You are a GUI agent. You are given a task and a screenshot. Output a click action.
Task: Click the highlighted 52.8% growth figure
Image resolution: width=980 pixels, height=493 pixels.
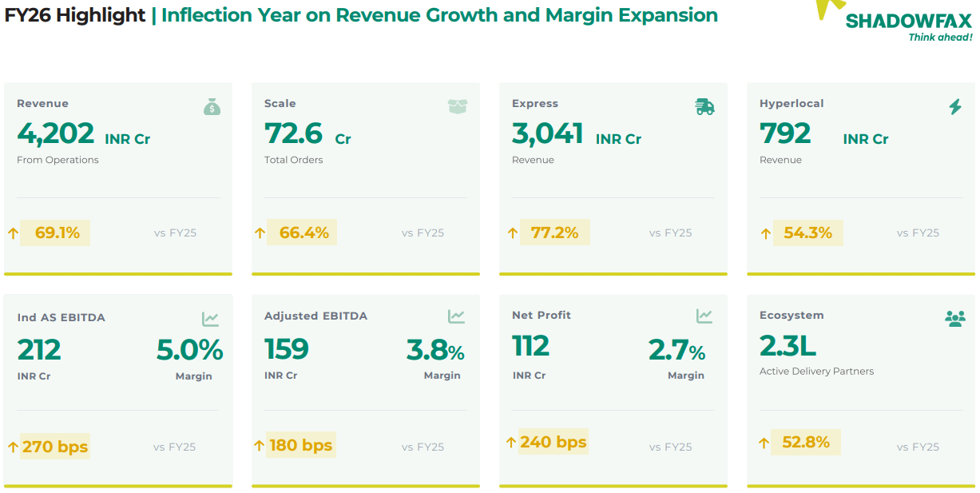pos(806,442)
